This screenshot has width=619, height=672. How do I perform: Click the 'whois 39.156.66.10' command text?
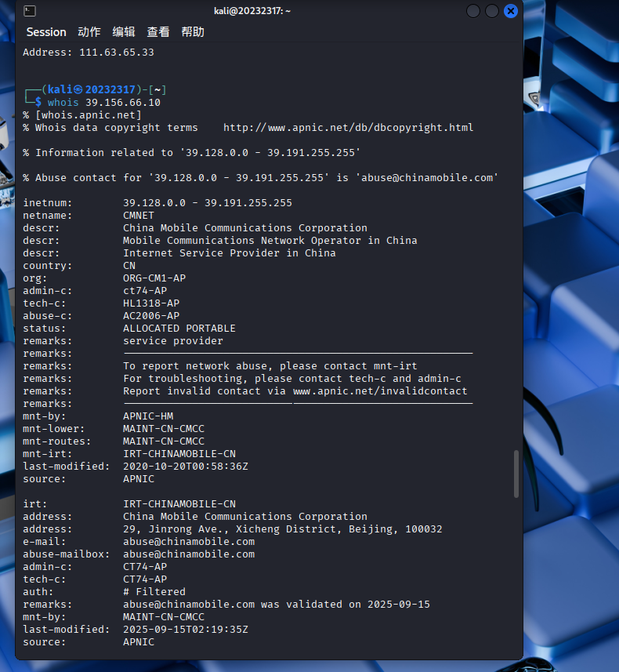point(104,103)
